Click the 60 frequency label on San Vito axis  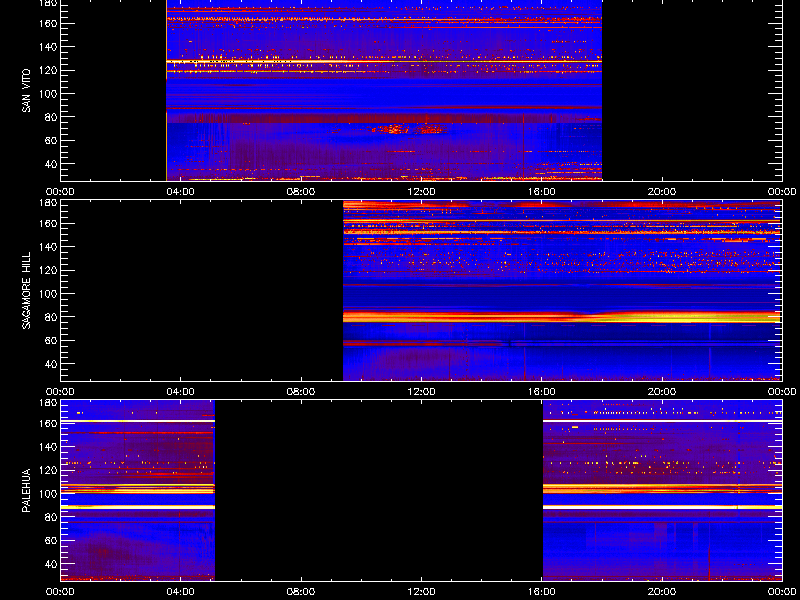pos(51,140)
